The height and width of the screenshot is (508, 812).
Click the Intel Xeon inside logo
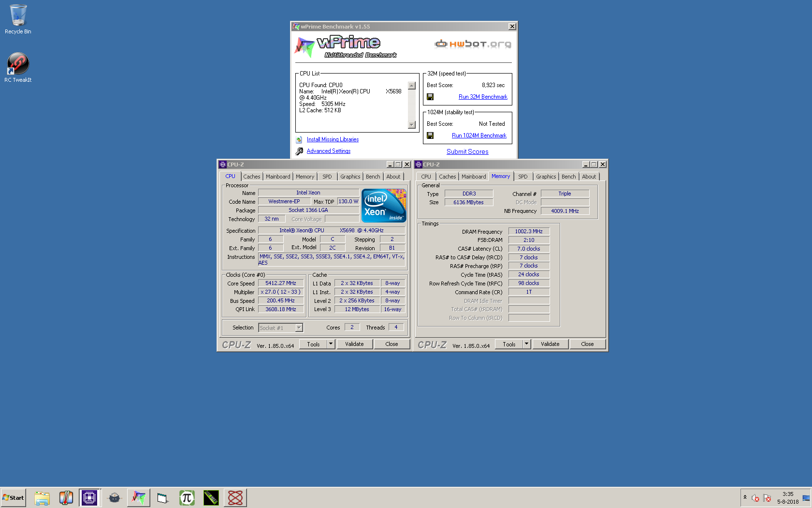click(x=384, y=205)
